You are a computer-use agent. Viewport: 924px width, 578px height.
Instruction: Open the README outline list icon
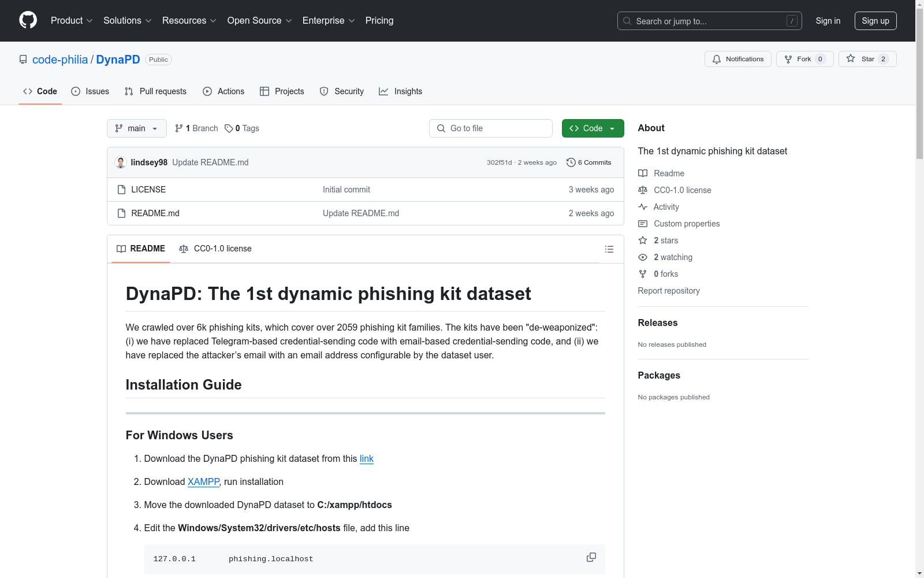609,249
